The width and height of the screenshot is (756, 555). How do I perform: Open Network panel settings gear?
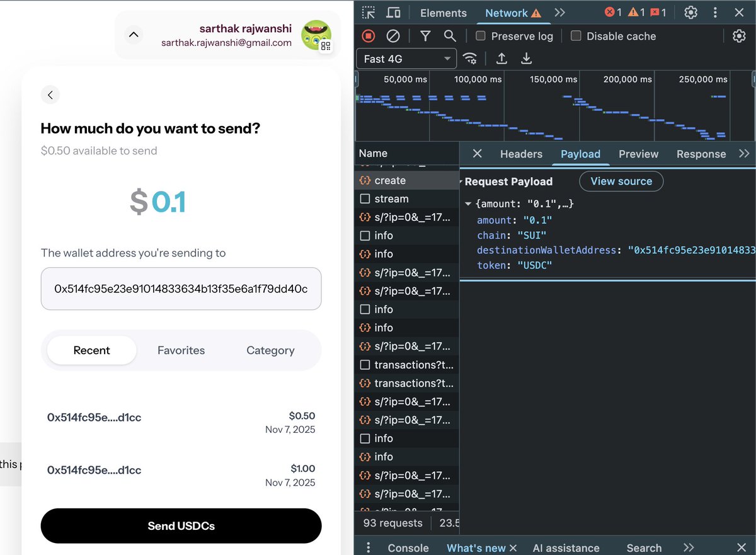tap(739, 36)
